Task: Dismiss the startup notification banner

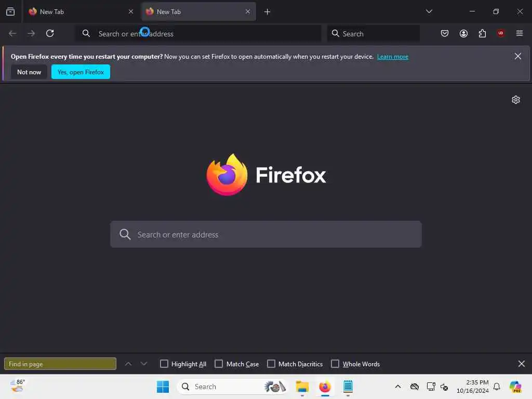Action: pyautogui.click(x=518, y=56)
